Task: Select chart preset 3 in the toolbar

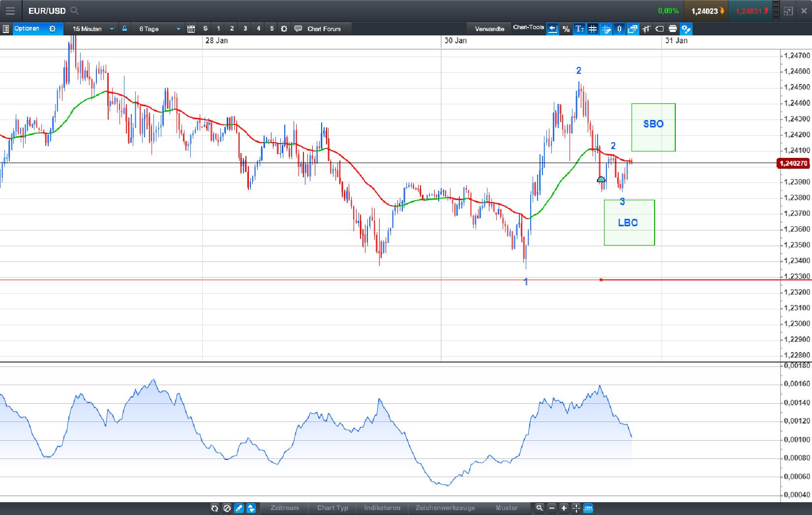Action: pos(245,29)
